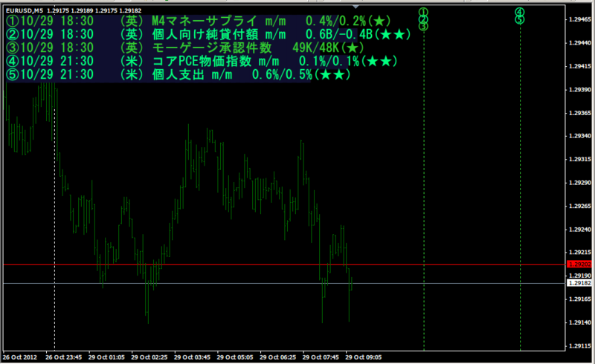595x364 pixels.
Task: Select event line ① M4マネーサプライ m/m
Action: click(199, 22)
